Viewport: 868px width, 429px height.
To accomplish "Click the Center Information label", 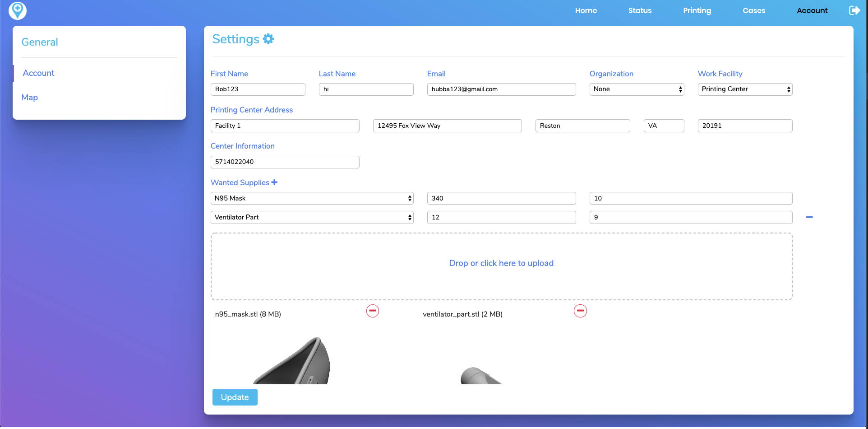I will [242, 146].
